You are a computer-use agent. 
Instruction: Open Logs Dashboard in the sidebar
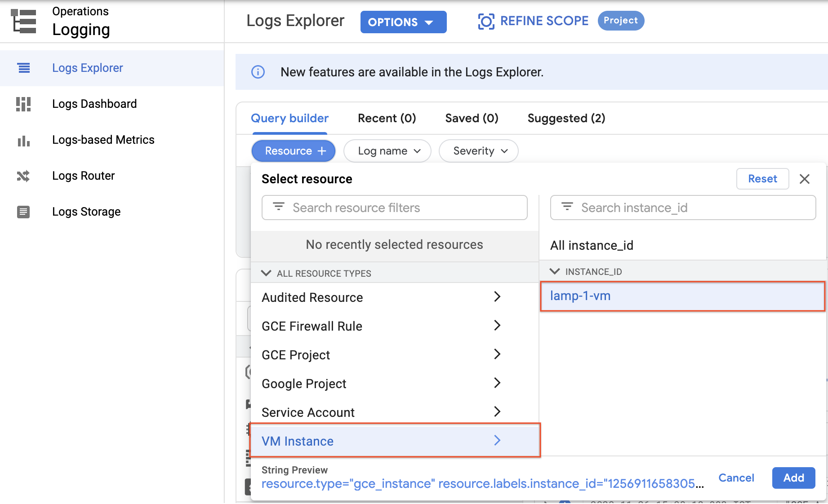tap(112, 104)
